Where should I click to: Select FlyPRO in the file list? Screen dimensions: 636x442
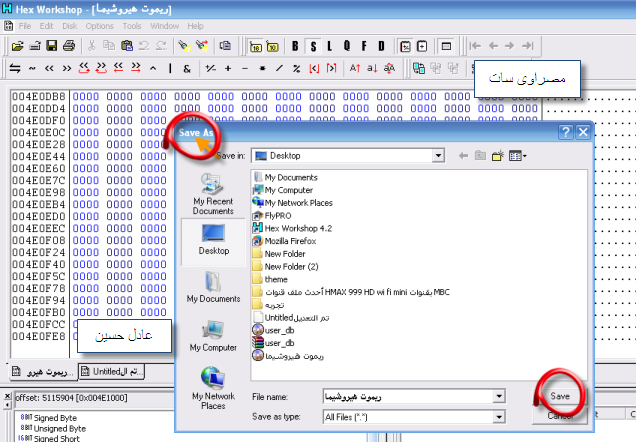(x=272, y=216)
